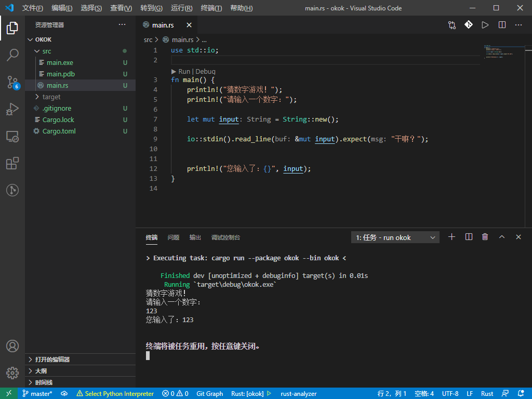Screen dimensions: 532x399
Task: Open the Accounts menu icon
Action: pyautogui.click(x=12, y=346)
